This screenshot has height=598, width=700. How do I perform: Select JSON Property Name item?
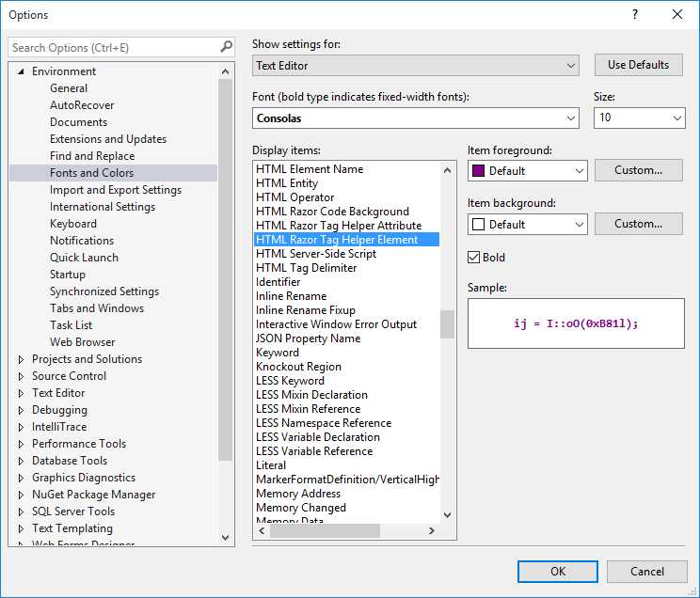click(x=308, y=338)
